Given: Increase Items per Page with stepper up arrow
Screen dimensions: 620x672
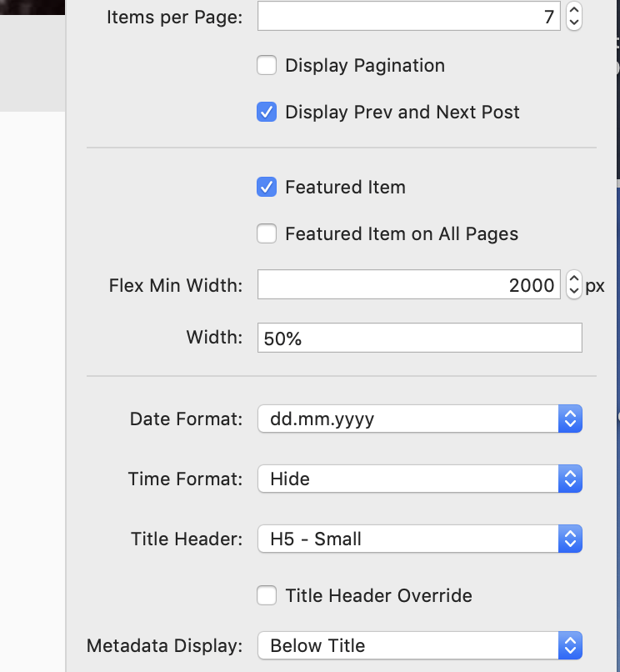Looking at the screenshot, I should point(573,9).
